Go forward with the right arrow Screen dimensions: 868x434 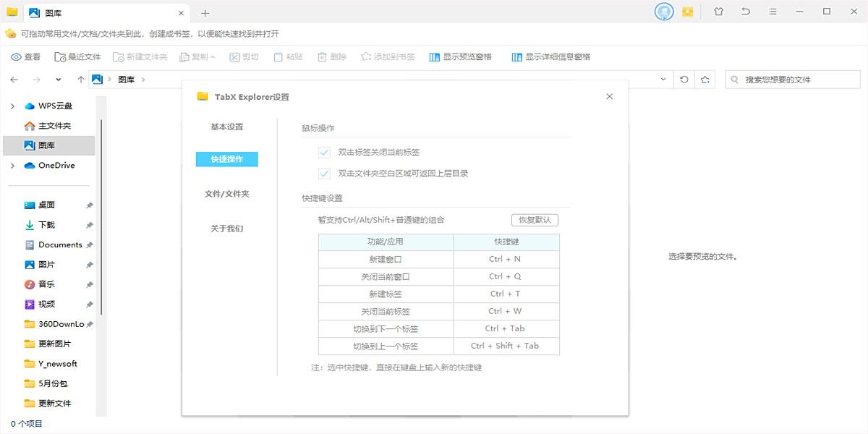click(37, 80)
